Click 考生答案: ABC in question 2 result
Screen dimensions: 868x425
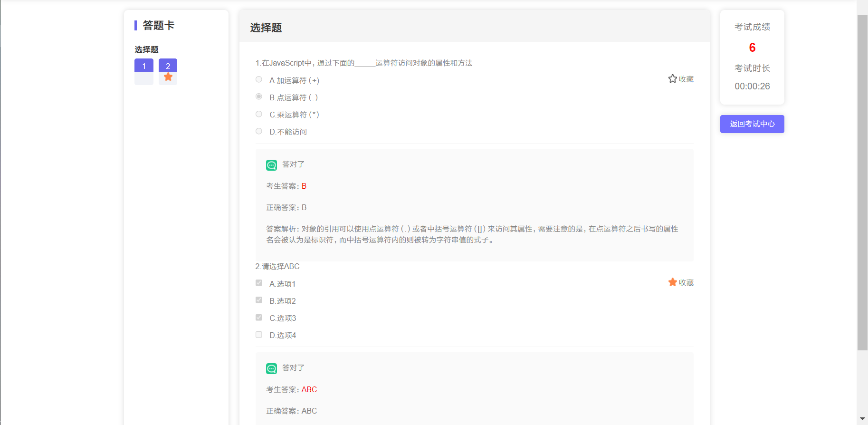point(291,389)
